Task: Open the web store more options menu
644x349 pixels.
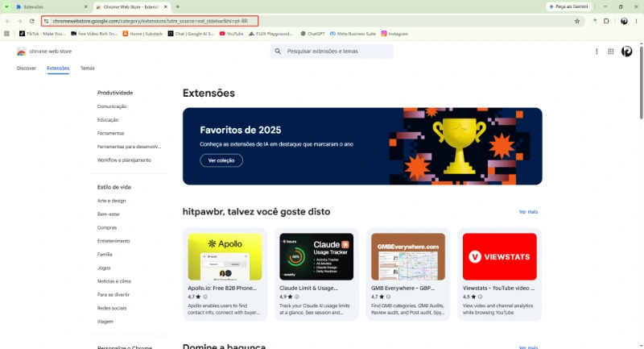Action: pos(597,52)
